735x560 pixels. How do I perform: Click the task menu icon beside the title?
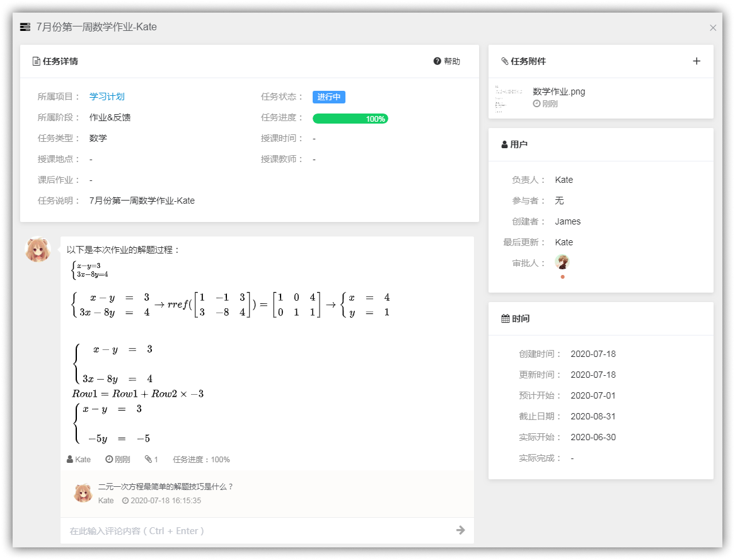(x=25, y=27)
